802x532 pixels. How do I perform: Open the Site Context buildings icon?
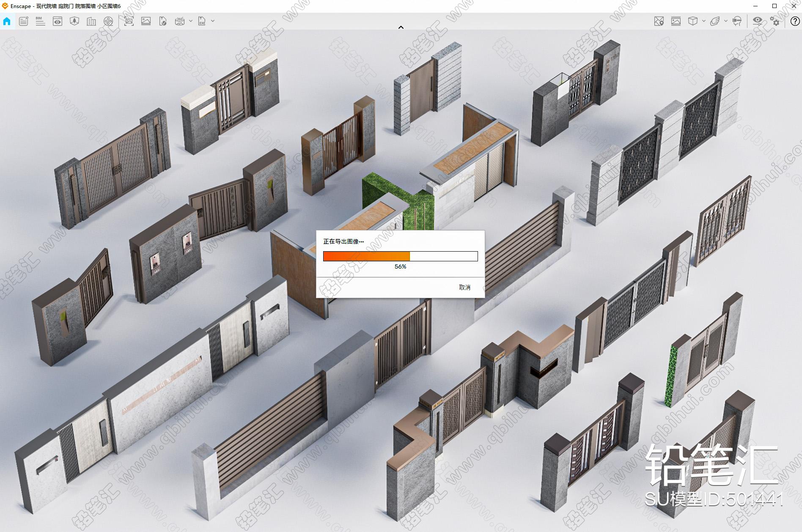(91, 21)
